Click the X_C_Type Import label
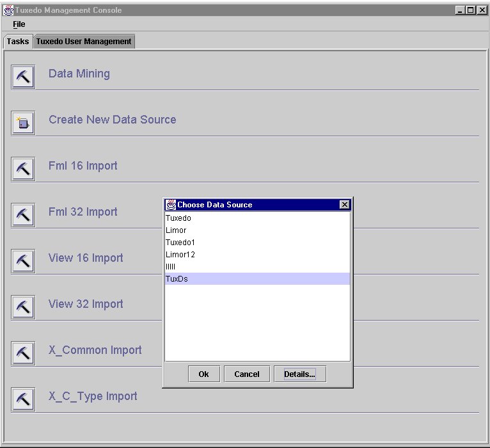This screenshot has width=490, height=448. 93,396
